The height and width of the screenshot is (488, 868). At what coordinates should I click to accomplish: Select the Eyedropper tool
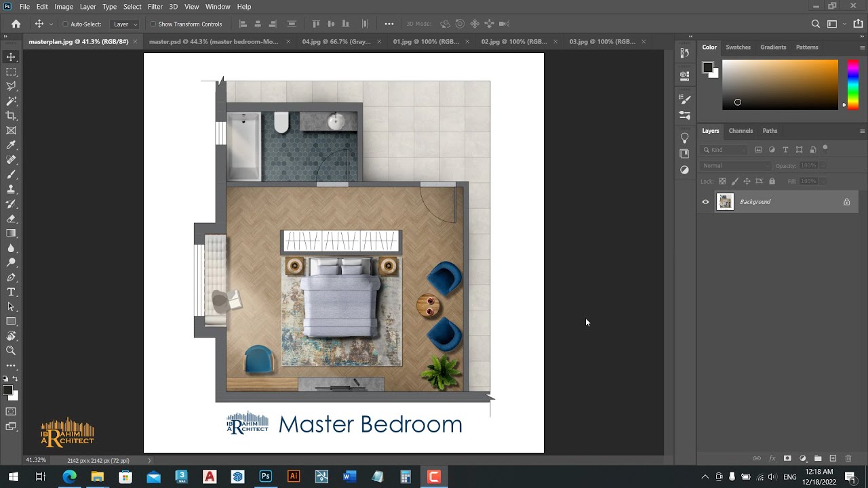click(11, 145)
